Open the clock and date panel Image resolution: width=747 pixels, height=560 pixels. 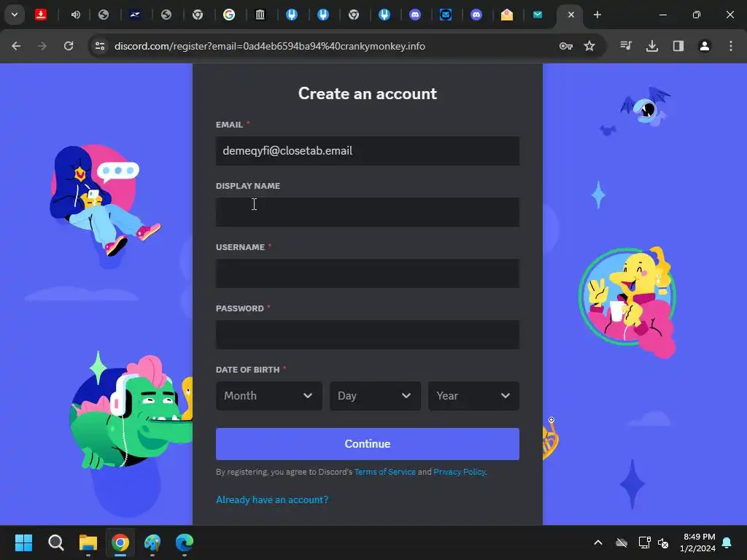698,542
